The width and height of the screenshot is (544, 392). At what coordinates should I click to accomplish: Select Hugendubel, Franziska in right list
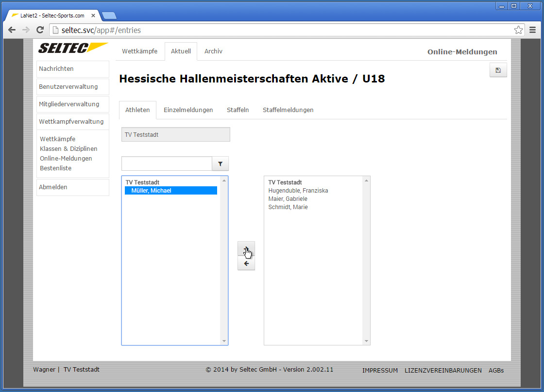coord(298,191)
